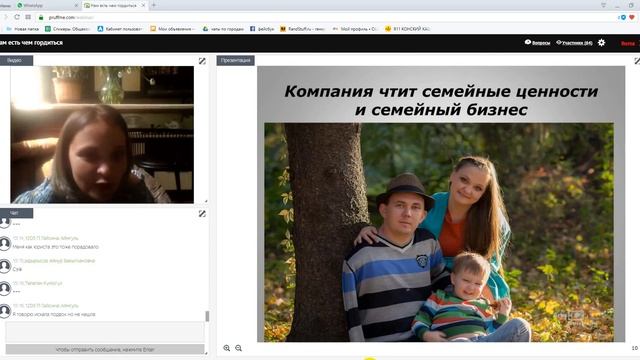Expand the Видео panel to fullscreen
This screenshot has width=640, height=360.
pos(202,61)
